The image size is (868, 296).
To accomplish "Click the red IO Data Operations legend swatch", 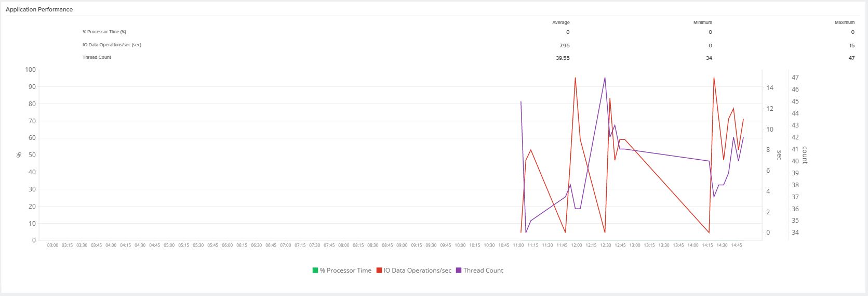I will [379, 271].
